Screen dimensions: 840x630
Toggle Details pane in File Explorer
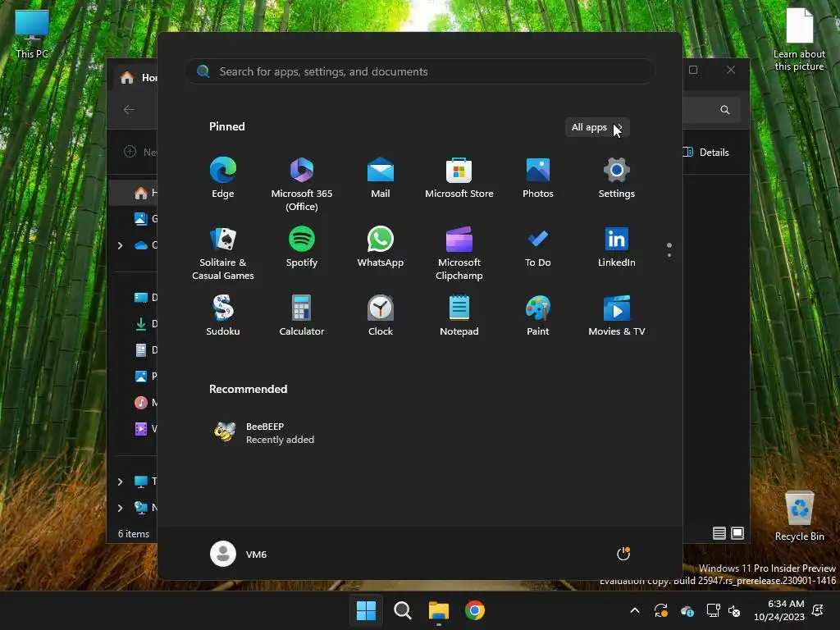[706, 152]
